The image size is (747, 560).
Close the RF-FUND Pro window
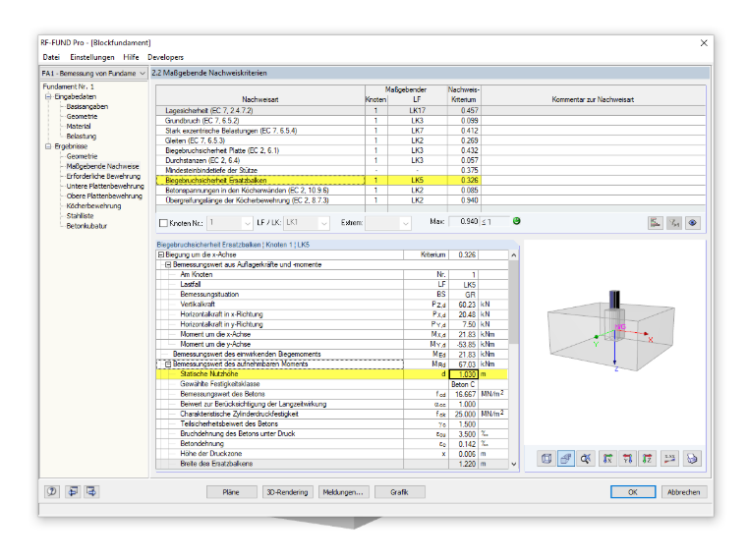point(704,43)
